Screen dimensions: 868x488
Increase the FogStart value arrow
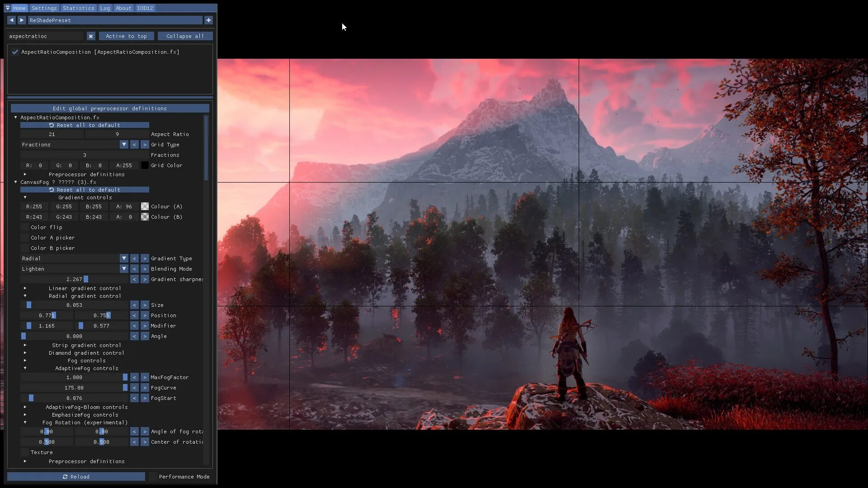145,398
